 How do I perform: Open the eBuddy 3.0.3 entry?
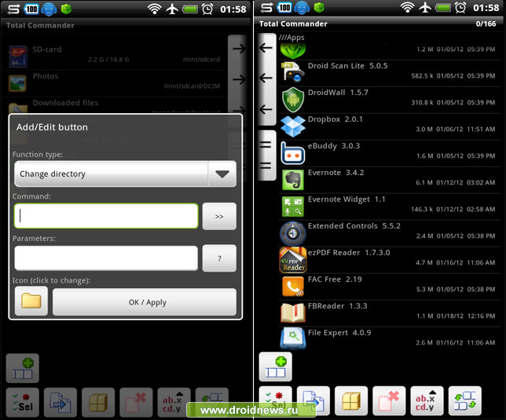[x=390, y=152]
